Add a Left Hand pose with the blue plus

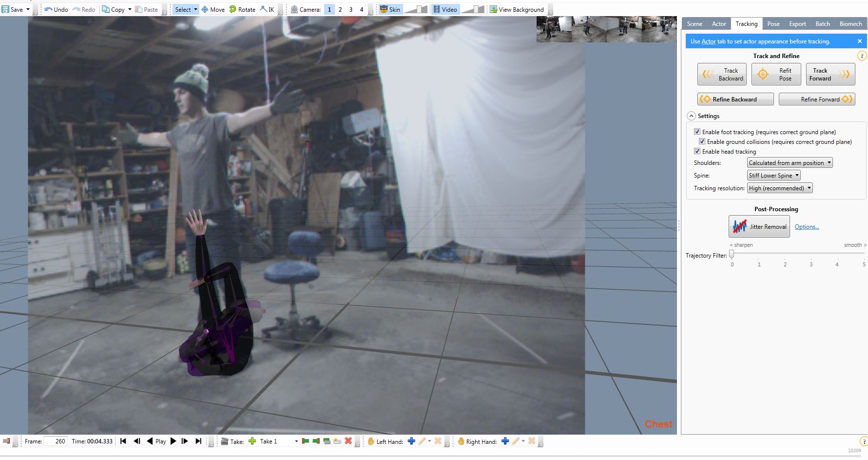411,441
